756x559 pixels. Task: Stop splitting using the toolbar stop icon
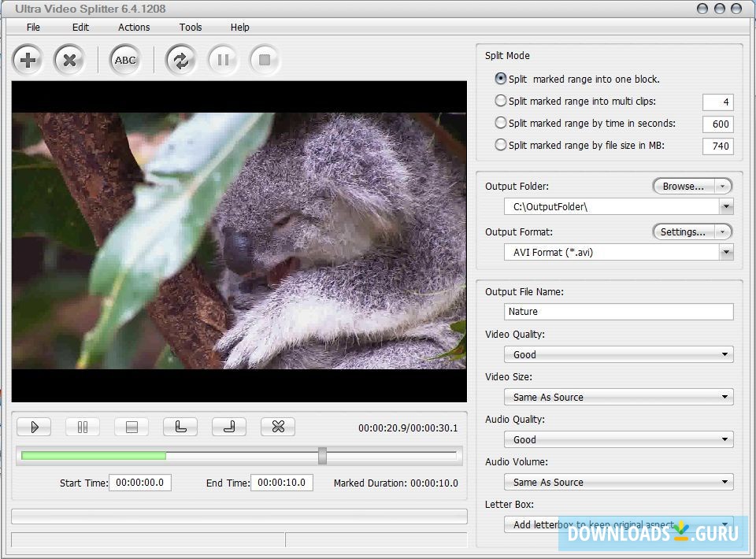coord(265,60)
